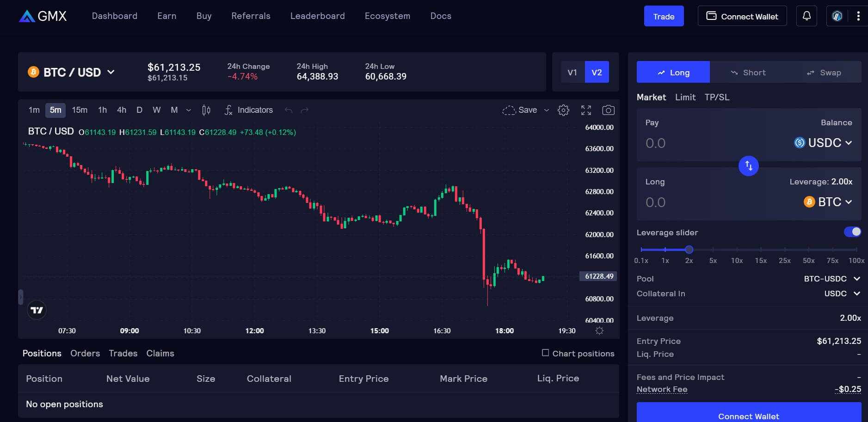Take a chart snapshot with the camera icon
Image resolution: width=868 pixels, height=422 pixels.
point(608,110)
